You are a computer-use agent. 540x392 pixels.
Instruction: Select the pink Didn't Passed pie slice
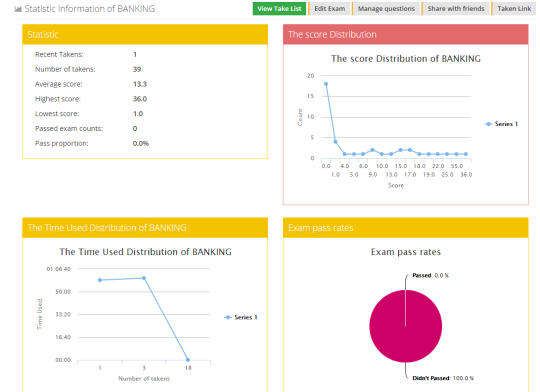coord(406,326)
